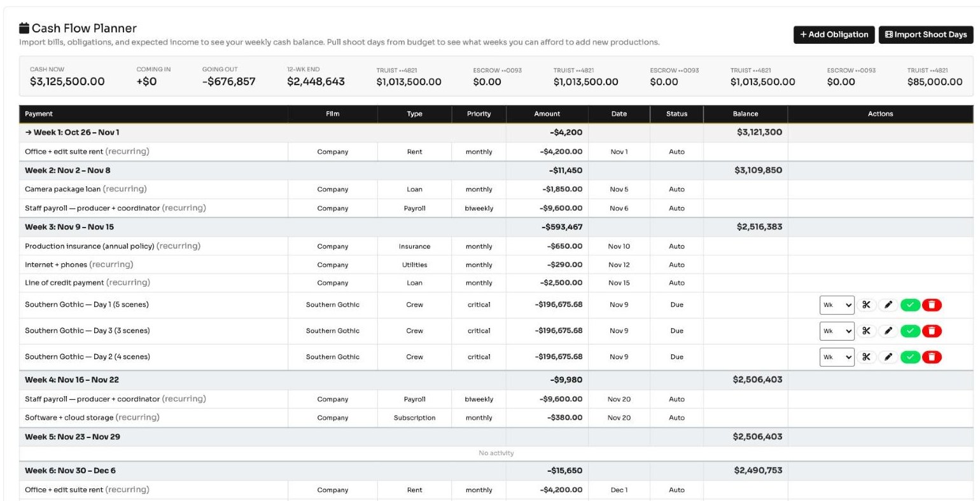Select the Week 5: Nov 23 – Nov 29 header
980x501 pixels.
point(496,437)
